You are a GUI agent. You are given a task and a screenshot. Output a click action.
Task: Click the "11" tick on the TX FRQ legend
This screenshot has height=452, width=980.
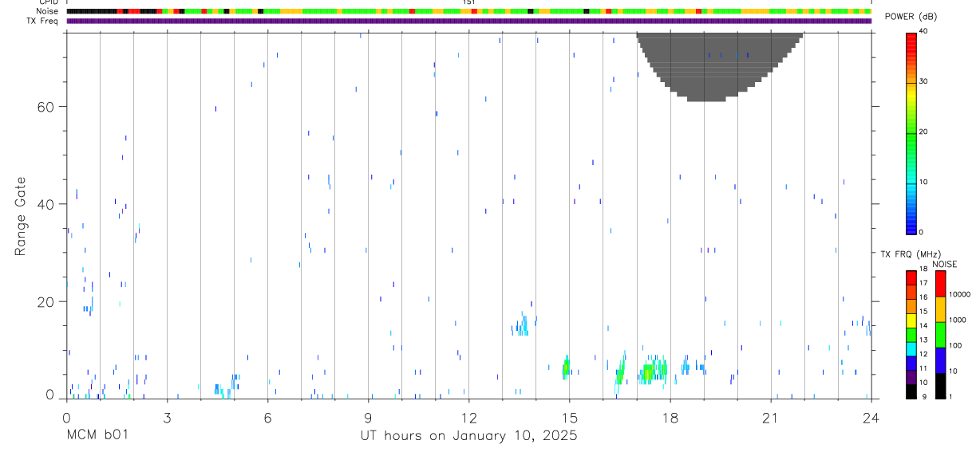point(923,368)
